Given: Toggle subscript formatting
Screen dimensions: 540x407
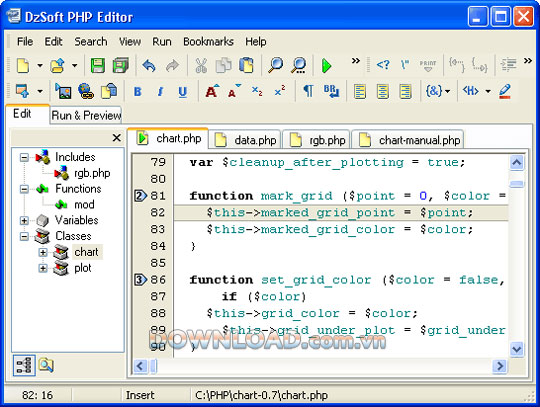Looking at the screenshot, I should point(257,91).
